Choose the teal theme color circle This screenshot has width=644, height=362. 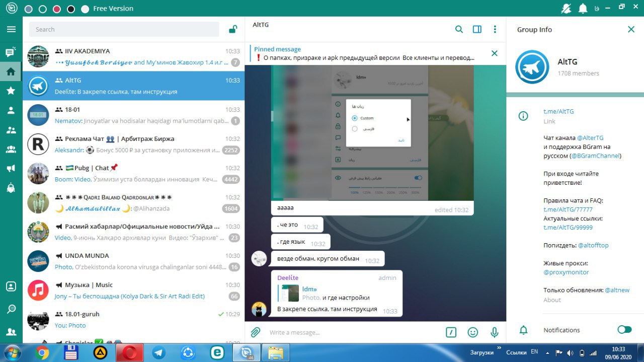coord(43,9)
